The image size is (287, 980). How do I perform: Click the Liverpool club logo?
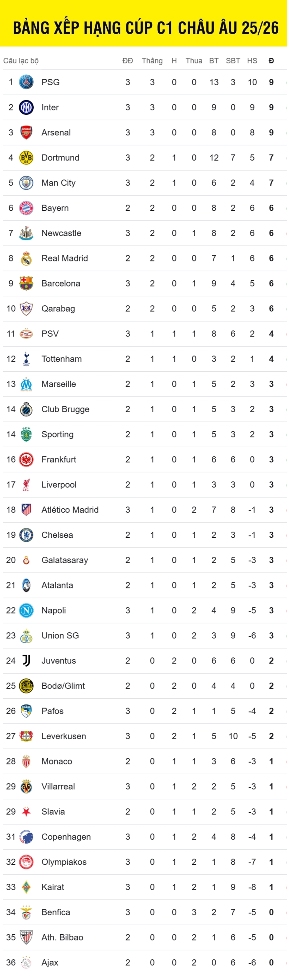tap(26, 485)
